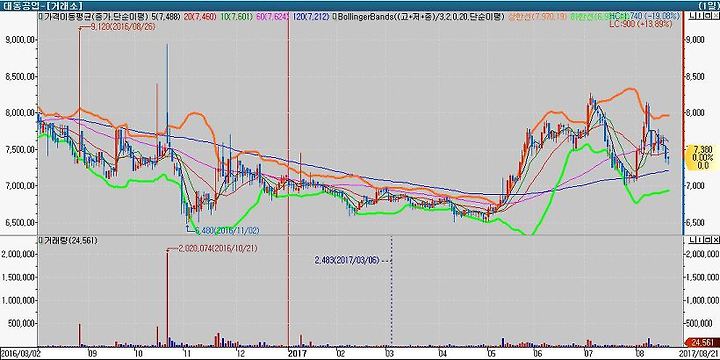Image resolution: width=720 pixels, height=360 pixels.
Task: Toggle the BollingerBands indicator checkbox
Action: 334,16
